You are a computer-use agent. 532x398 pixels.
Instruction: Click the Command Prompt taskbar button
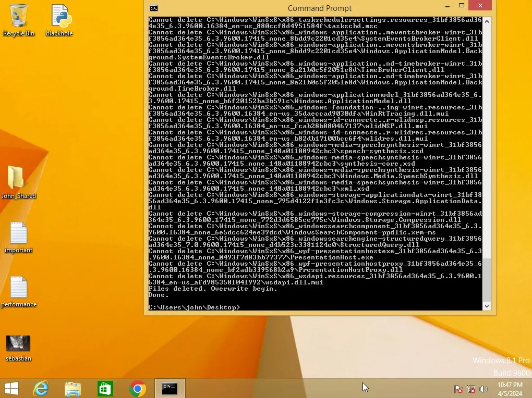(170, 389)
